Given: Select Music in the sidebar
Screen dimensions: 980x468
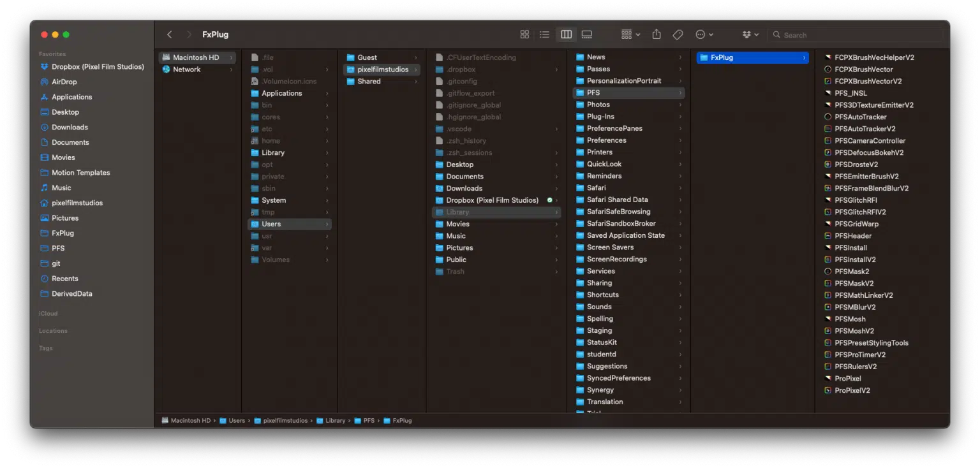Looking at the screenshot, I should coord(56,187).
